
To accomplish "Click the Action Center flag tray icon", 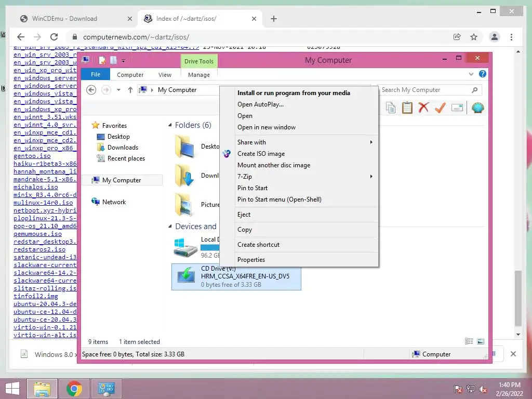I will tap(458, 389).
